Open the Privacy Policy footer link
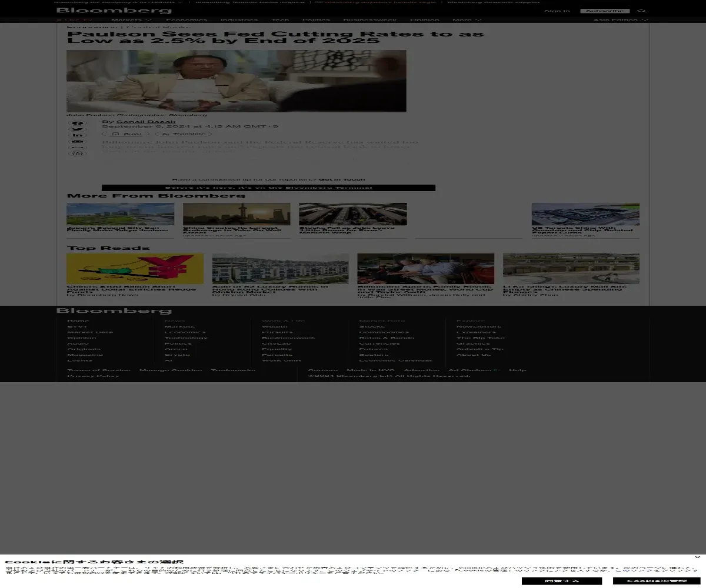The height and width of the screenshot is (588, 706). coord(93,376)
